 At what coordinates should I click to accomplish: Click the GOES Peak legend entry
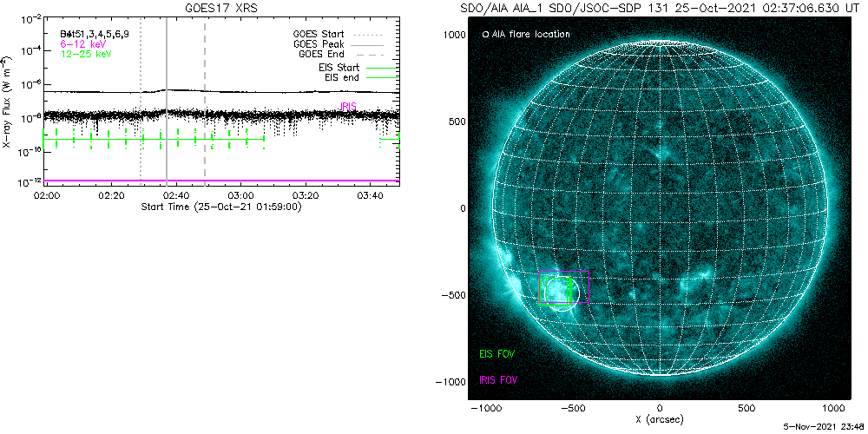(319, 43)
